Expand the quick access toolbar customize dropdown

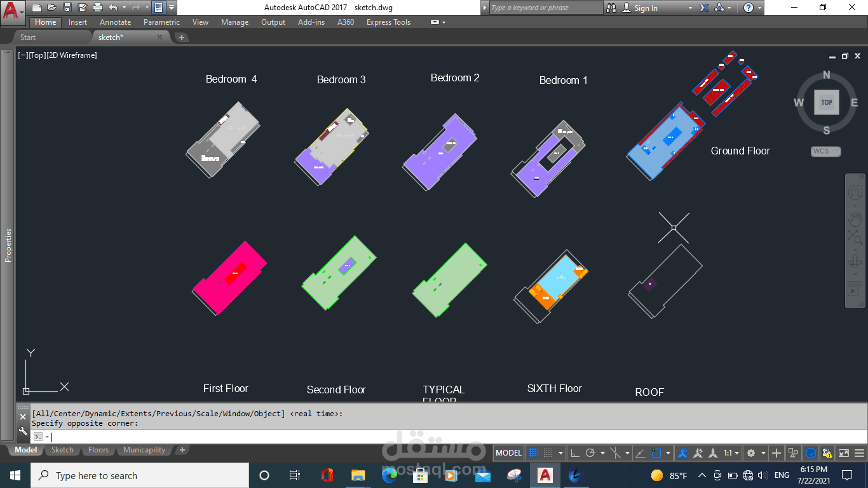[x=172, y=8]
